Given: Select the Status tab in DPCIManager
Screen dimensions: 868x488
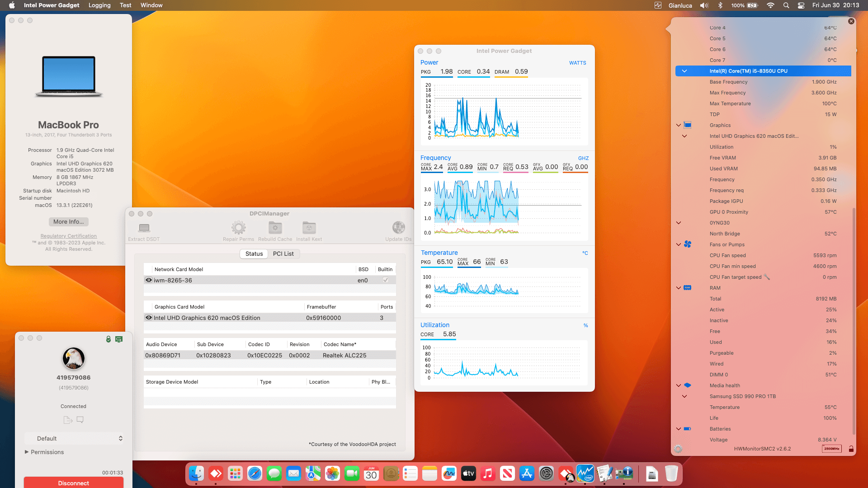Looking at the screenshot, I should pyautogui.click(x=254, y=254).
